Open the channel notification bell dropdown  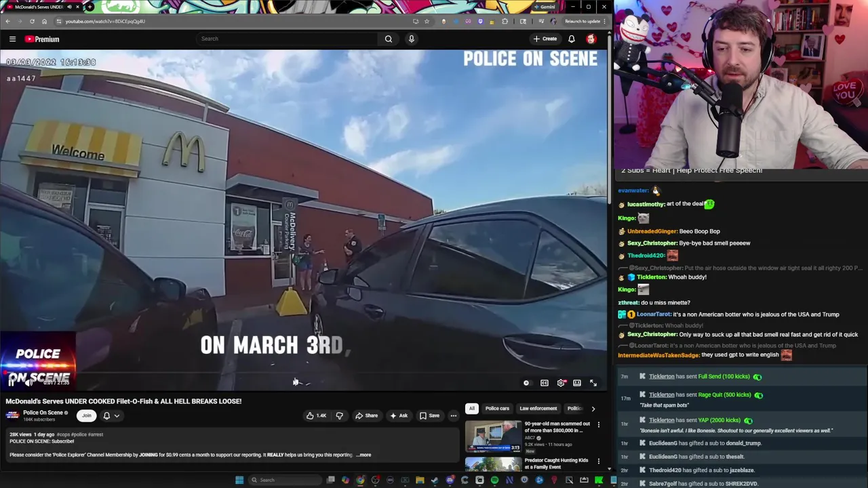point(111,415)
